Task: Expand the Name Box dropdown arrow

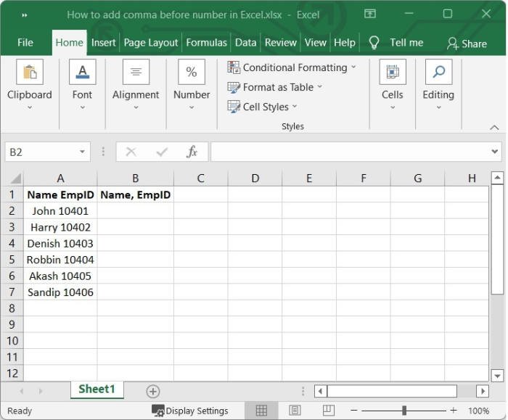Action: pos(83,152)
